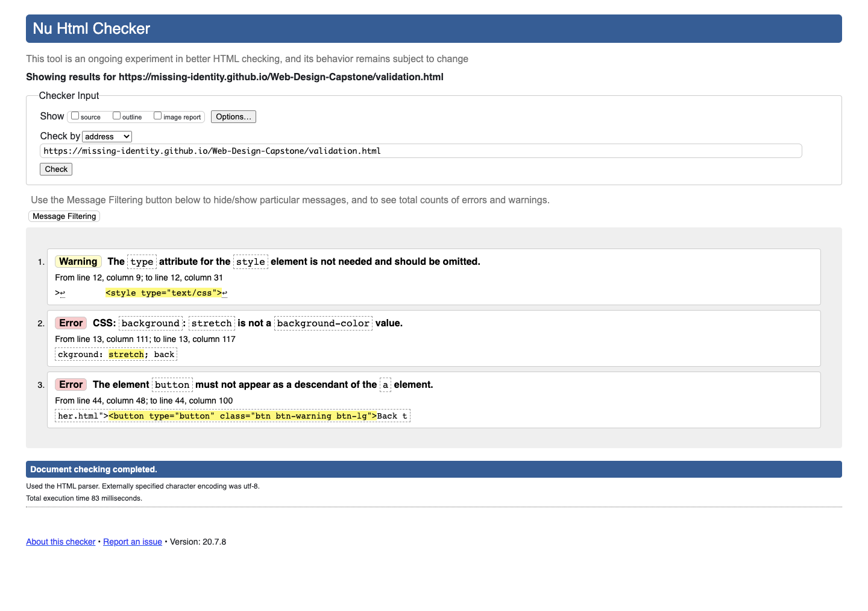Image resolution: width=868 pixels, height=611 pixels.
Task: Click the "Document checking completed" banner
Action: pyautogui.click(x=93, y=469)
